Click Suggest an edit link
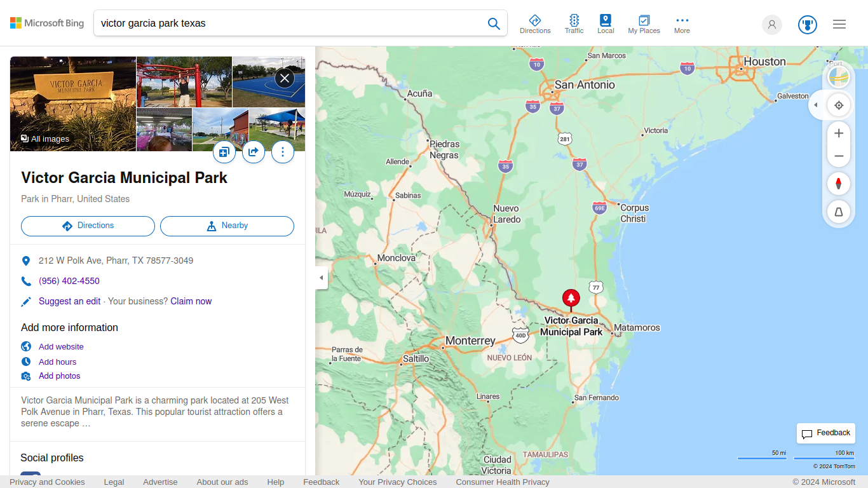868x488 pixels. (69, 301)
